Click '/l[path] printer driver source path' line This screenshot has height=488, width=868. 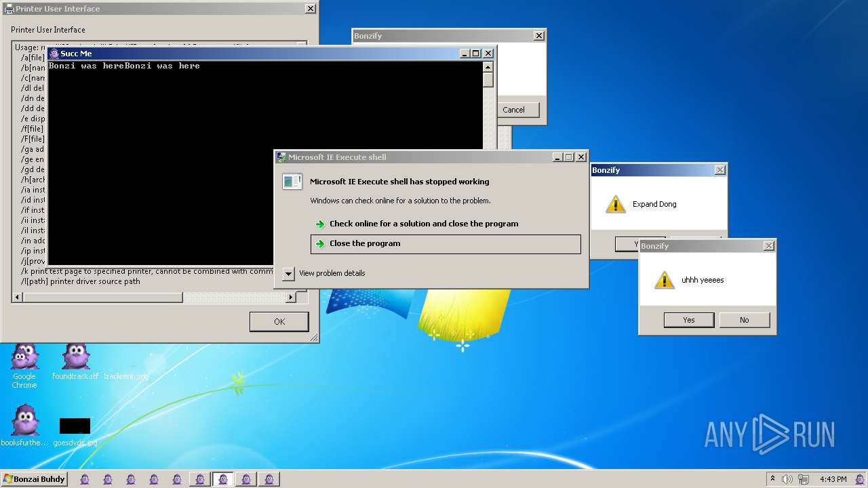pos(81,281)
